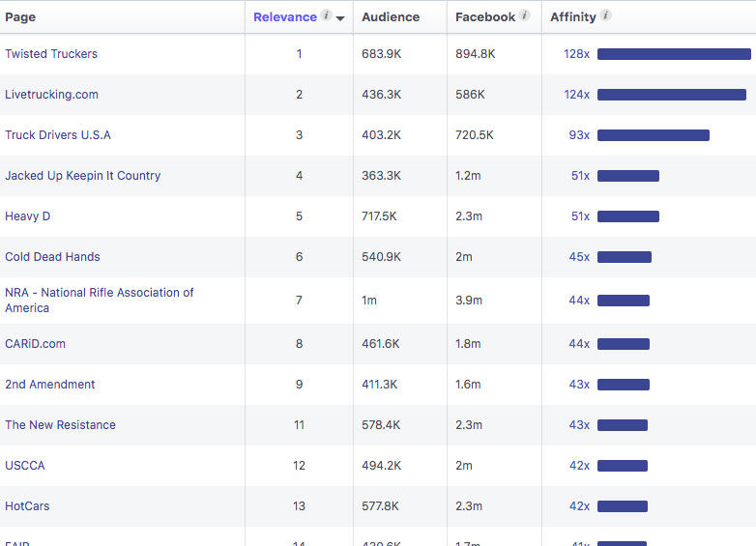This screenshot has width=756, height=546.
Task: Click audience value 461.6K
Action: tap(381, 344)
